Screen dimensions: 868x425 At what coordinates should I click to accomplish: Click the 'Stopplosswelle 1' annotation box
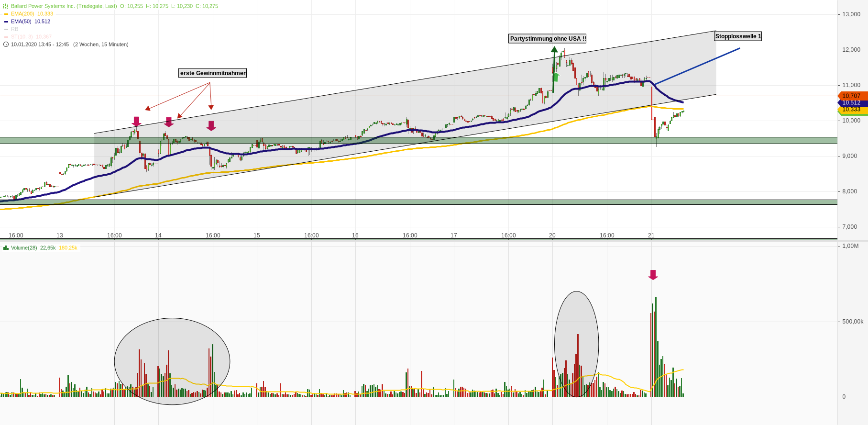click(737, 36)
